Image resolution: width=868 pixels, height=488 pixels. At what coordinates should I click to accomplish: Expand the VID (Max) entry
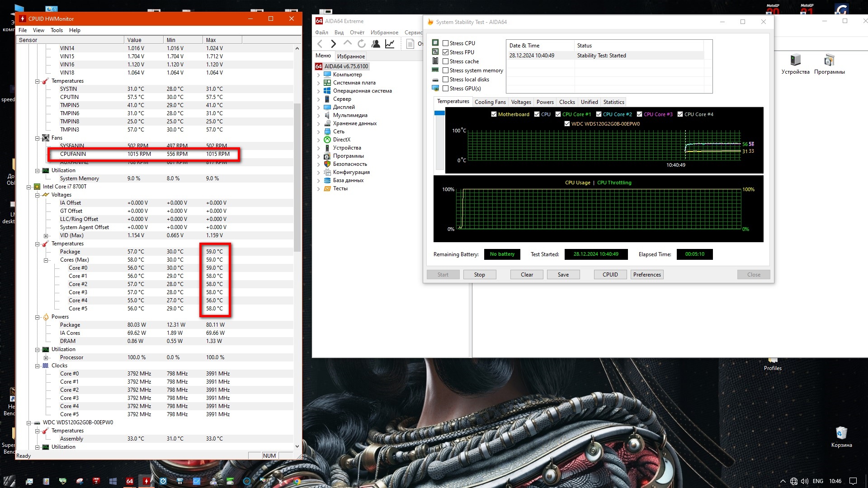point(46,236)
